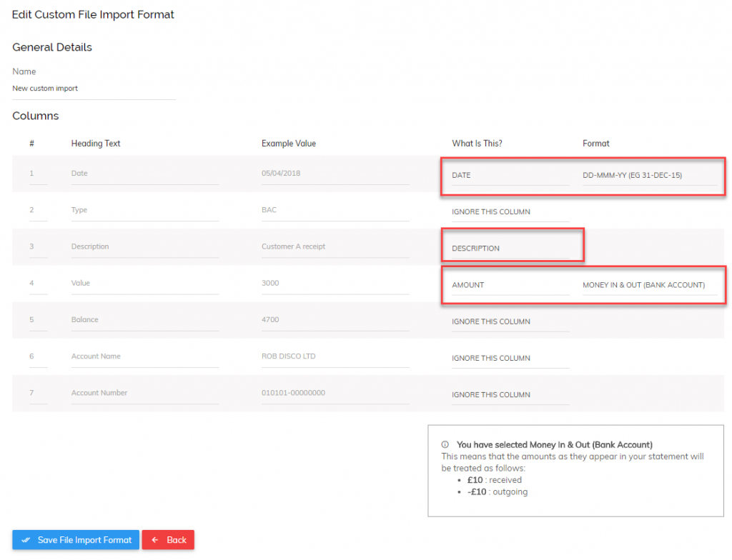732x560 pixels.
Task: Click the 'Account Number' heading text field
Action: 144,393
